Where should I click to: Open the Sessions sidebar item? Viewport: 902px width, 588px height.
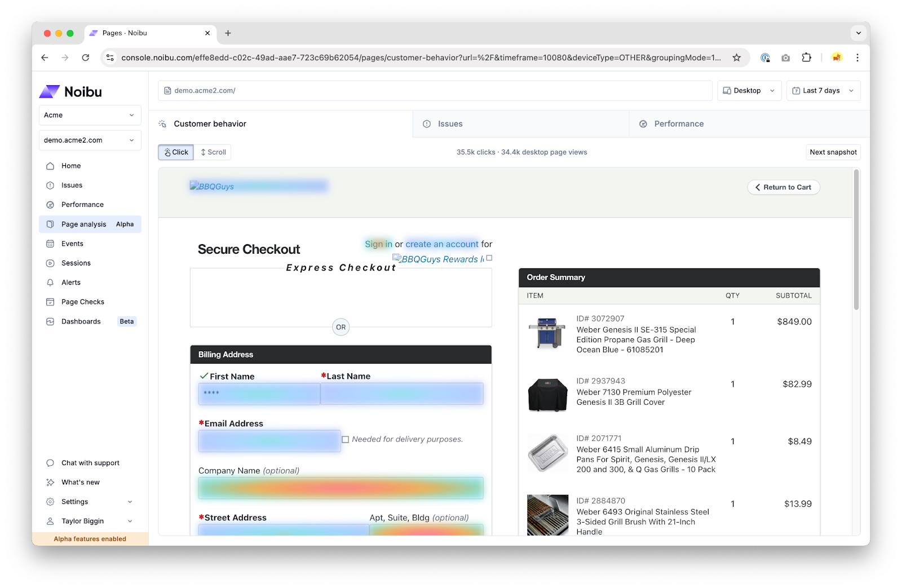pos(90,263)
